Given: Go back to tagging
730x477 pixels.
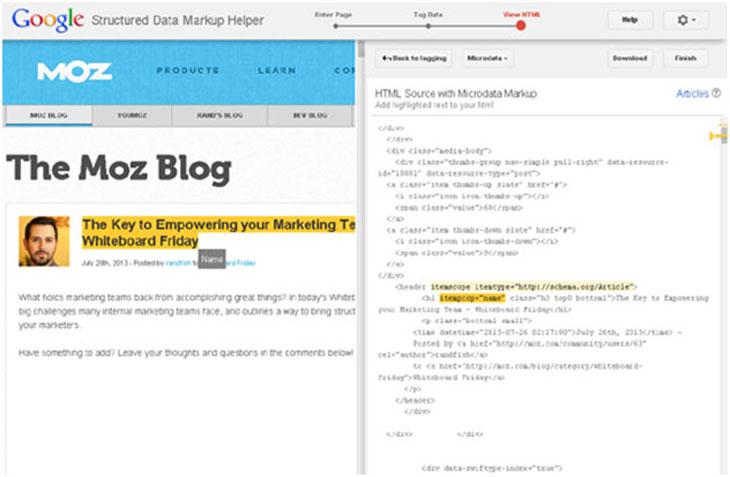Looking at the screenshot, I should [406, 58].
